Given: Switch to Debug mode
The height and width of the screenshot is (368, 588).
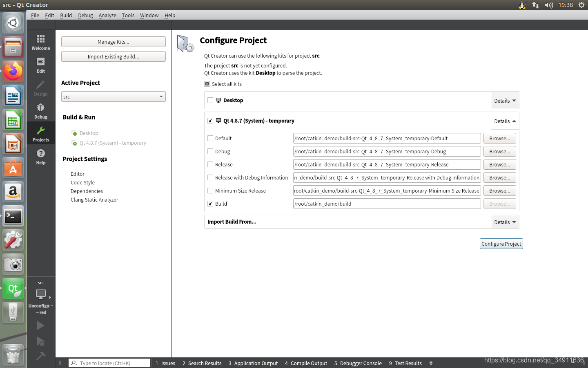Looking at the screenshot, I should coord(41,111).
